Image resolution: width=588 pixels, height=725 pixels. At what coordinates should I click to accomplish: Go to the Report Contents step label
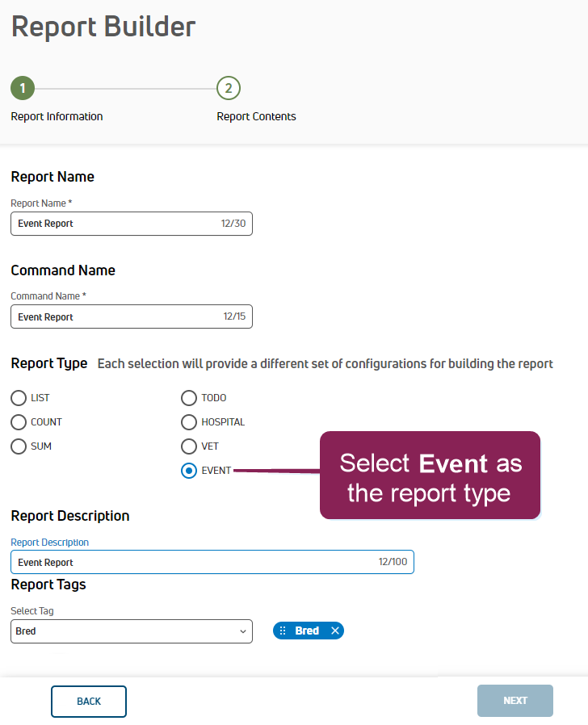256,116
